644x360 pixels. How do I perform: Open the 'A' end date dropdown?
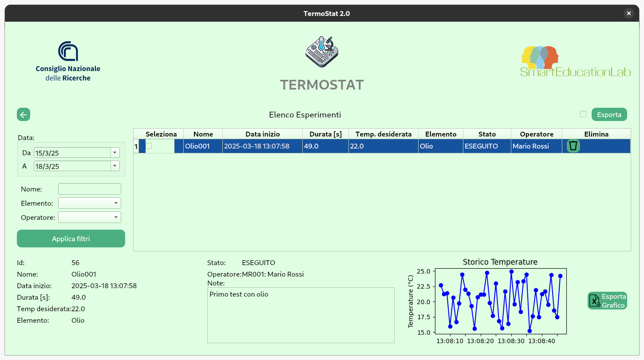(115, 166)
